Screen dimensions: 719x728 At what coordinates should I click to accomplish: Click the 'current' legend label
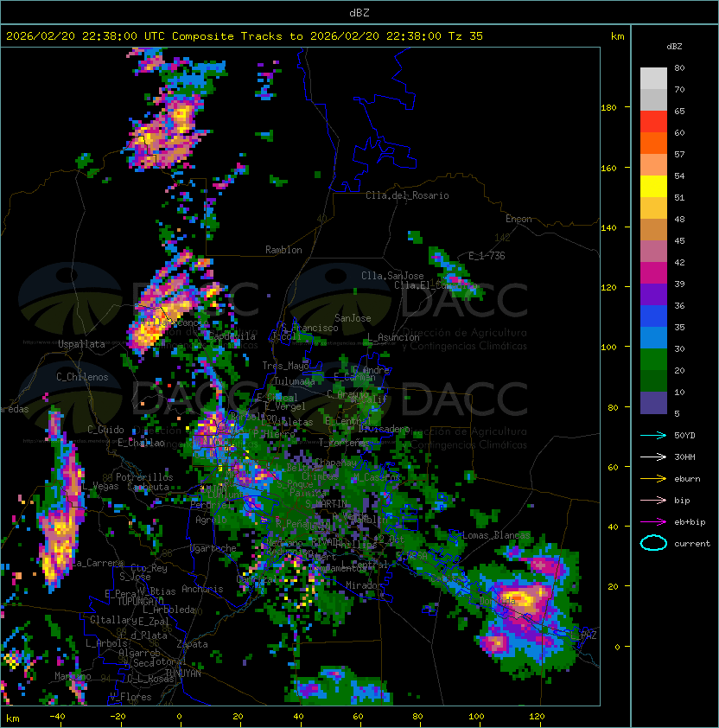tap(692, 544)
